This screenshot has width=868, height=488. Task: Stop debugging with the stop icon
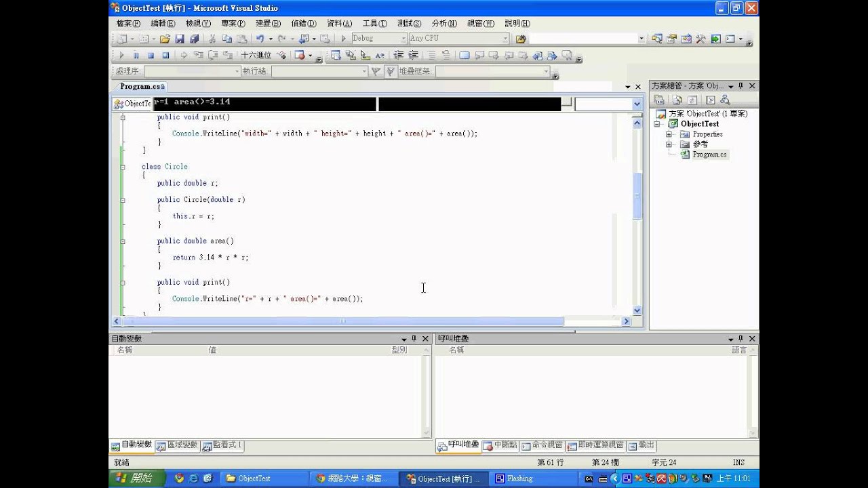pyautogui.click(x=151, y=56)
